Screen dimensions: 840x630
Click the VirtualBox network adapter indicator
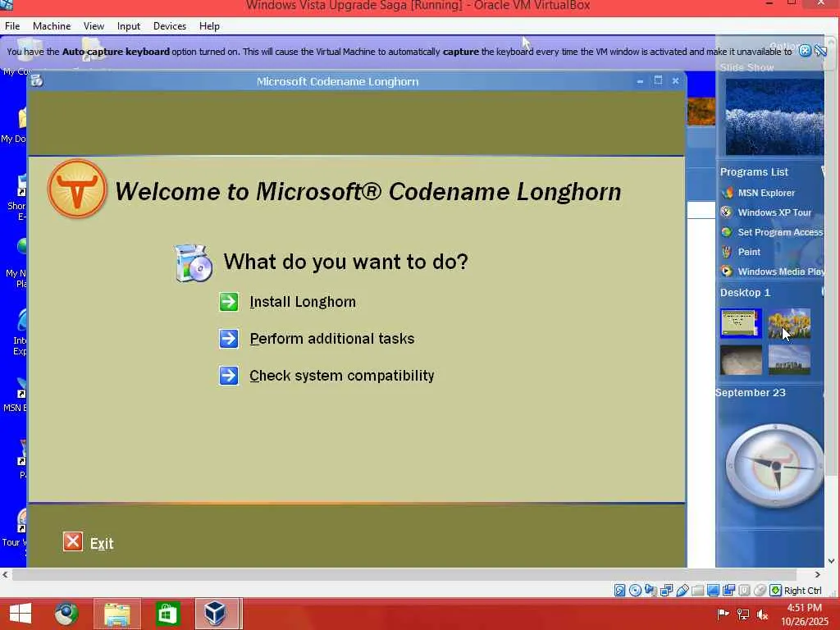tap(666, 591)
